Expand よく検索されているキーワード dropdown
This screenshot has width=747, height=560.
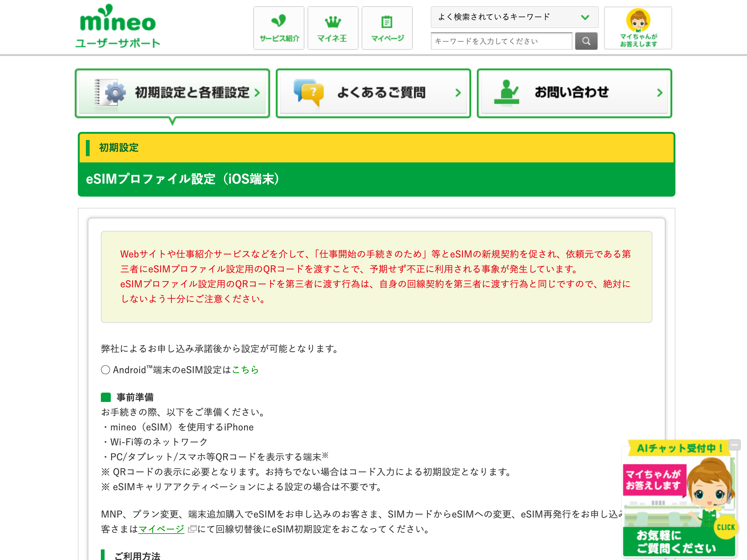coord(514,17)
